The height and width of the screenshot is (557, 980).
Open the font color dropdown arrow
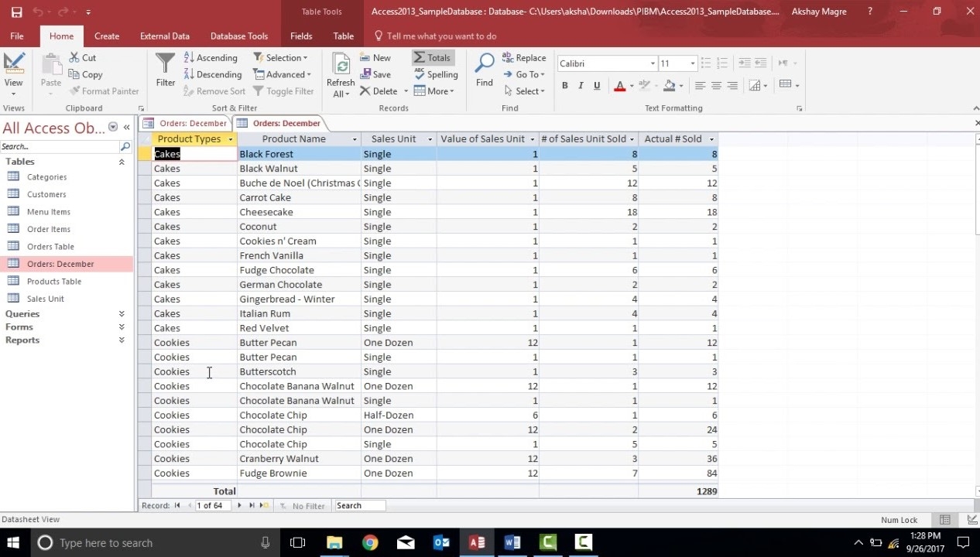pos(632,86)
